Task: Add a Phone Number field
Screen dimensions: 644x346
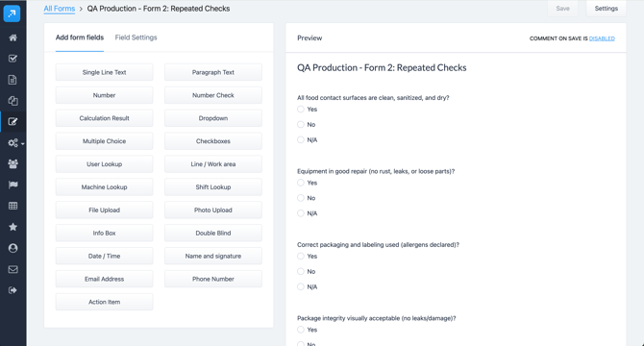Action: (213, 279)
